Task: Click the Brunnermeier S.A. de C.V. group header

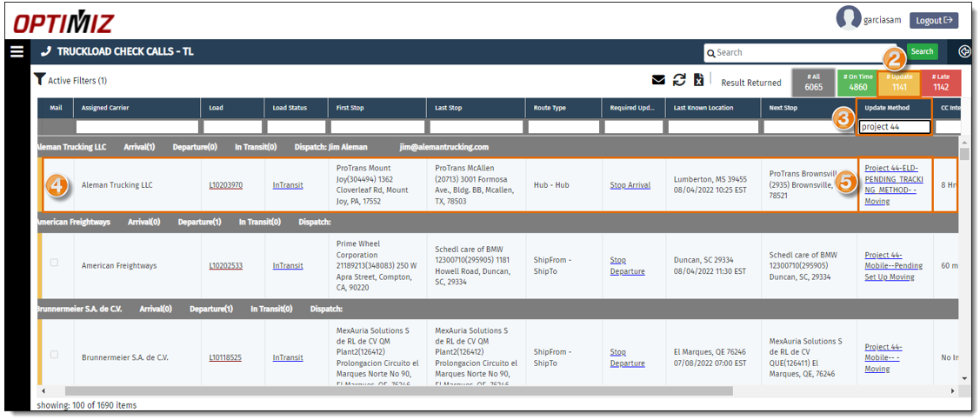Action: pos(497,310)
